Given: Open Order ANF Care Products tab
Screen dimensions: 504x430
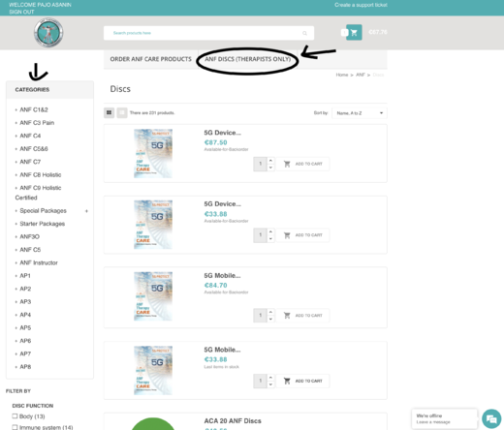Looking at the screenshot, I should [x=151, y=59].
